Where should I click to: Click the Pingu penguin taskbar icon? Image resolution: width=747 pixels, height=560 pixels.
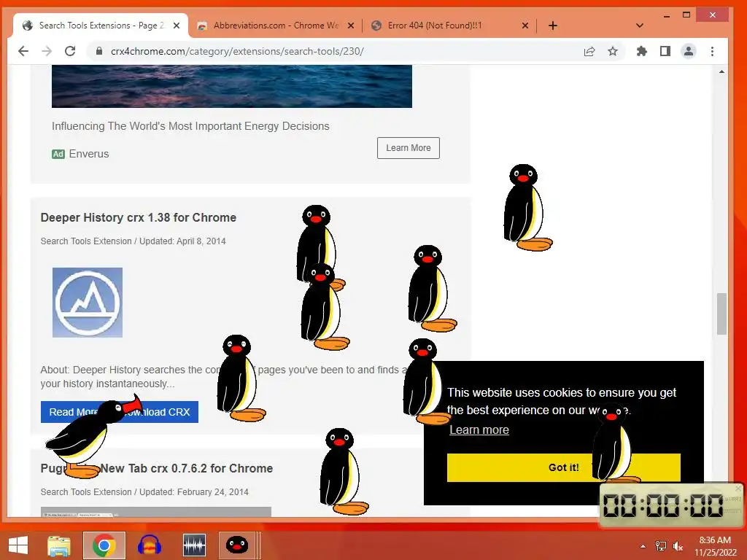(x=237, y=545)
